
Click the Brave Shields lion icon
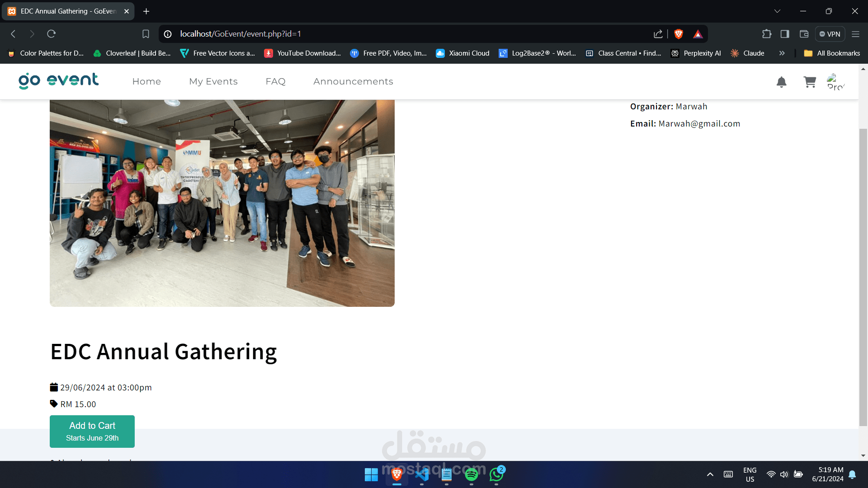(x=678, y=34)
